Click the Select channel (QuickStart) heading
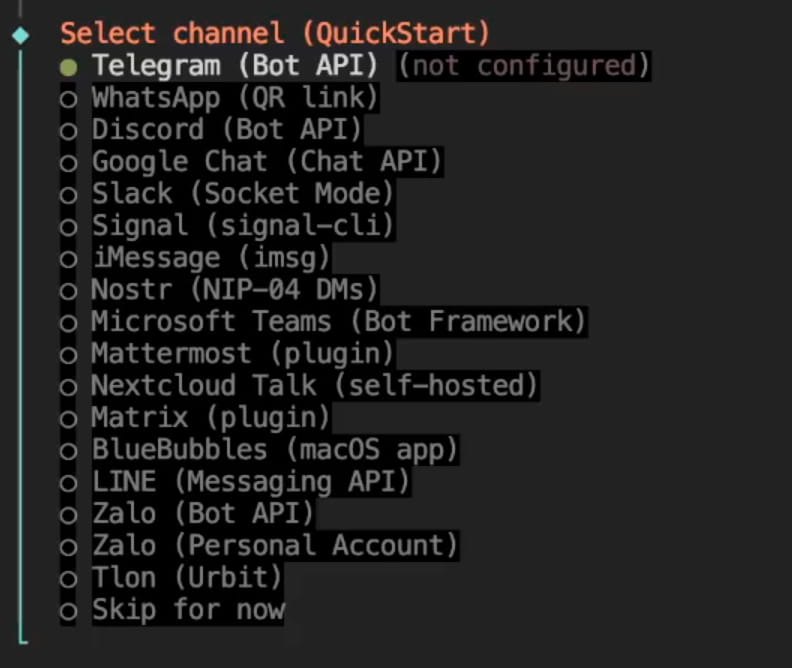The height and width of the screenshot is (668, 792). pyautogui.click(x=275, y=33)
